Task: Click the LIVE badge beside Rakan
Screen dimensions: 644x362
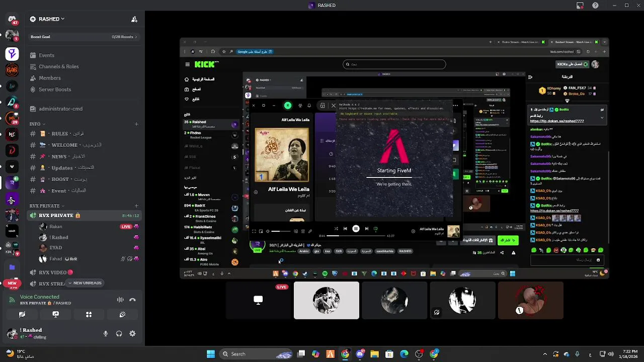Action: pos(126,227)
